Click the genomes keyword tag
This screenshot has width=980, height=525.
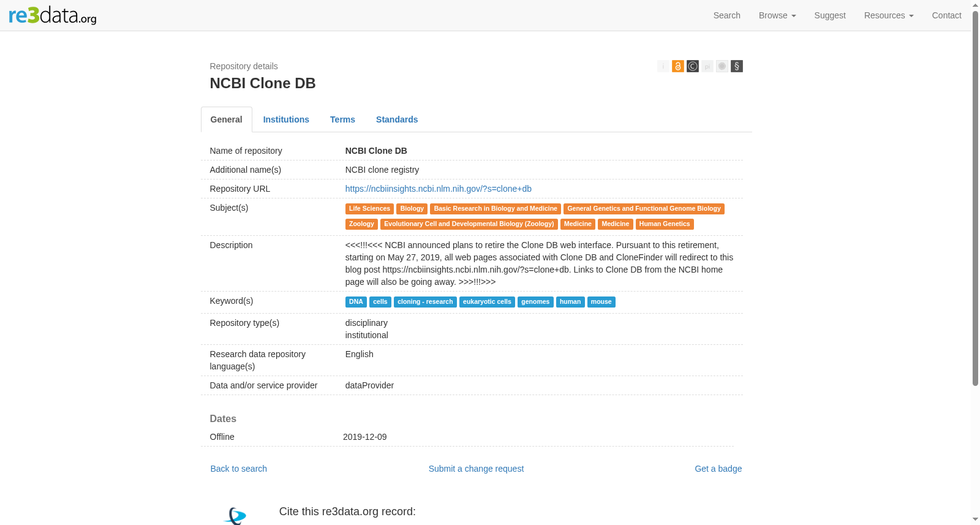(x=535, y=302)
